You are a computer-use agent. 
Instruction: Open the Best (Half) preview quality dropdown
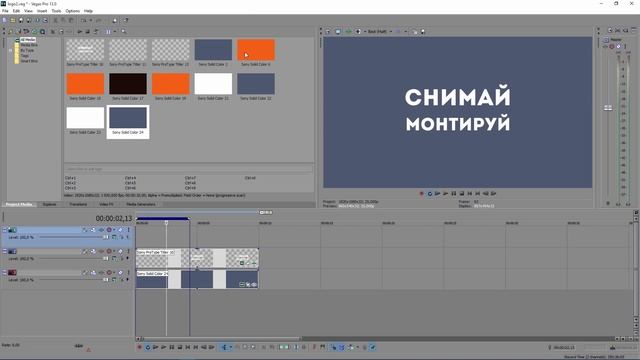click(x=391, y=31)
